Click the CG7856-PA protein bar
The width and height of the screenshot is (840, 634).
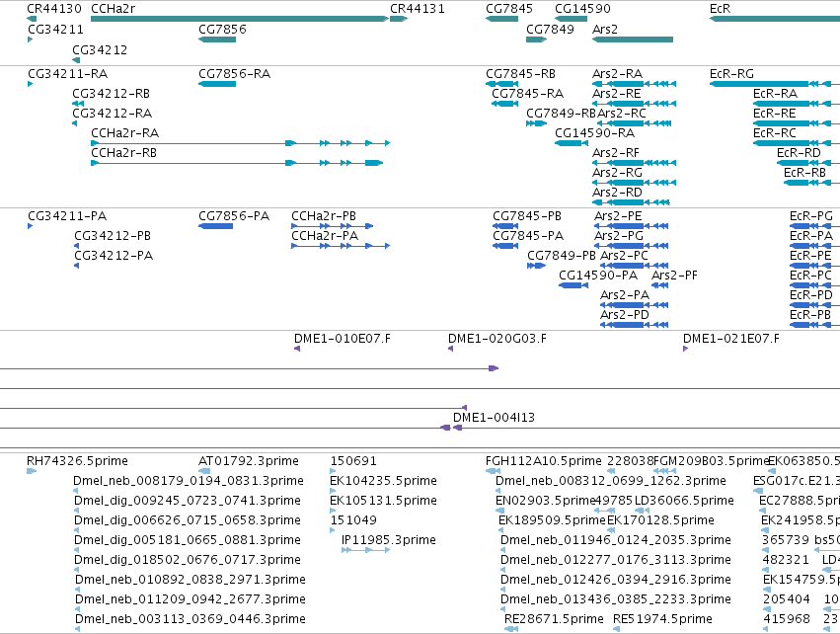(216, 226)
